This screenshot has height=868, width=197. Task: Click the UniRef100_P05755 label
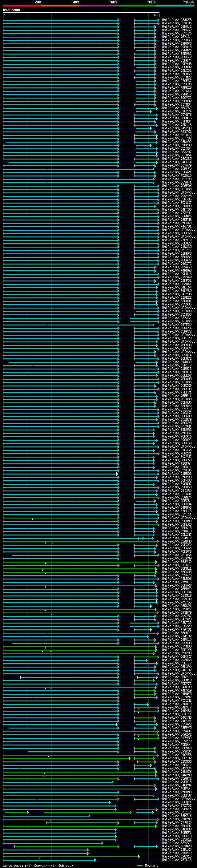[x=177, y=603]
